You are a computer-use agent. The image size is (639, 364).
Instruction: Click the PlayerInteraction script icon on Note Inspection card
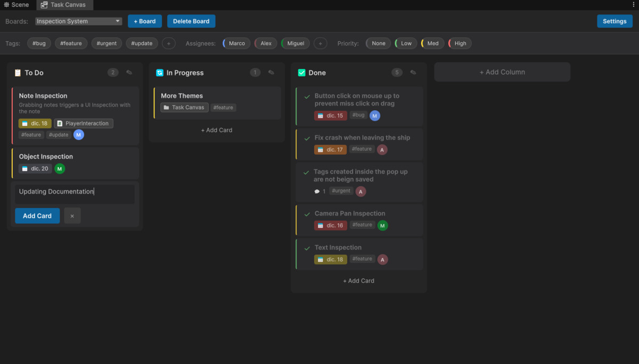(60, 123)
